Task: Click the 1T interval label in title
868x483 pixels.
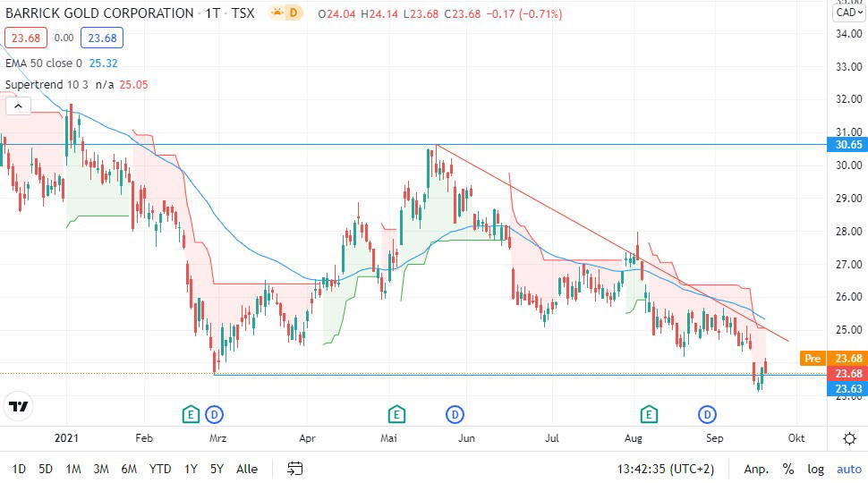Action: (213, 13)
